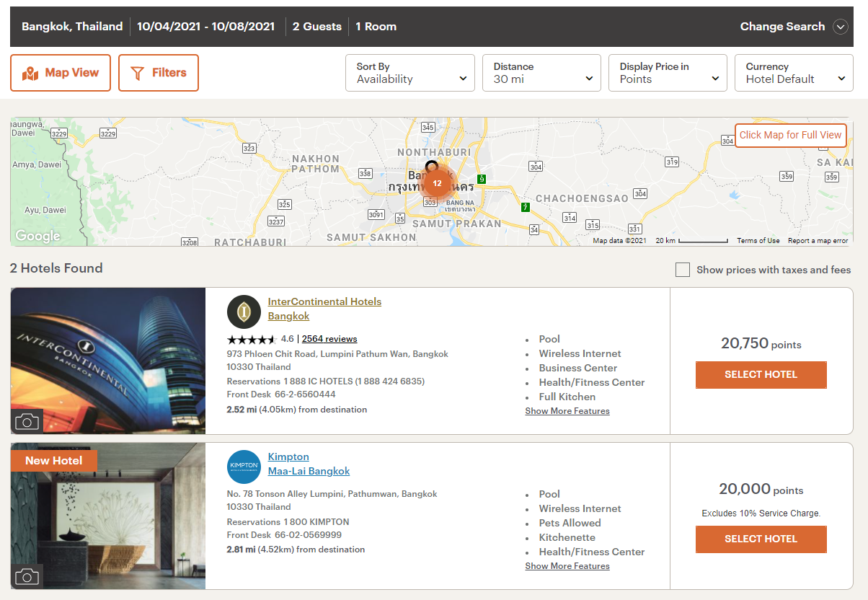Switch to Map View

pos(61,73)
